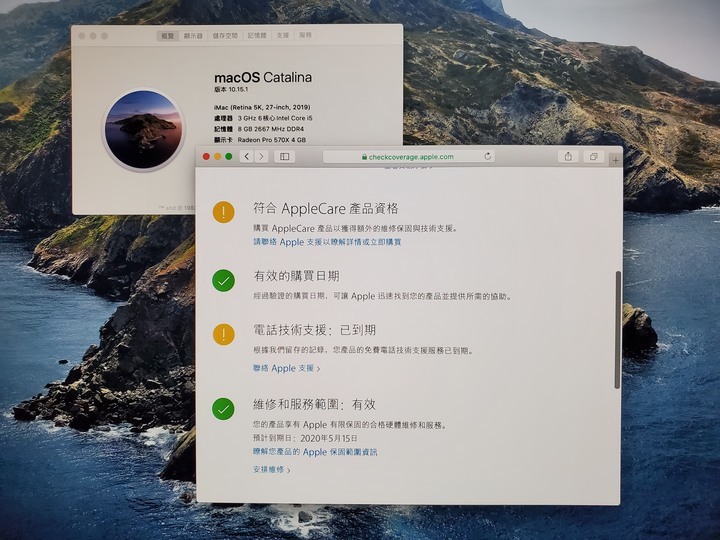
Task: Click the 維修和服務範圍：有效 heading
Action: [315, 404]
